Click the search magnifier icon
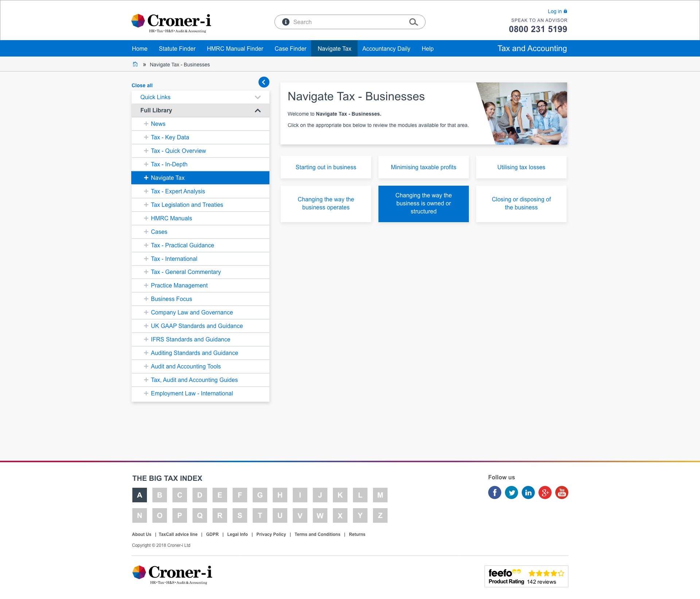Viewport: 700px width, 599px height. pos(413,22)
